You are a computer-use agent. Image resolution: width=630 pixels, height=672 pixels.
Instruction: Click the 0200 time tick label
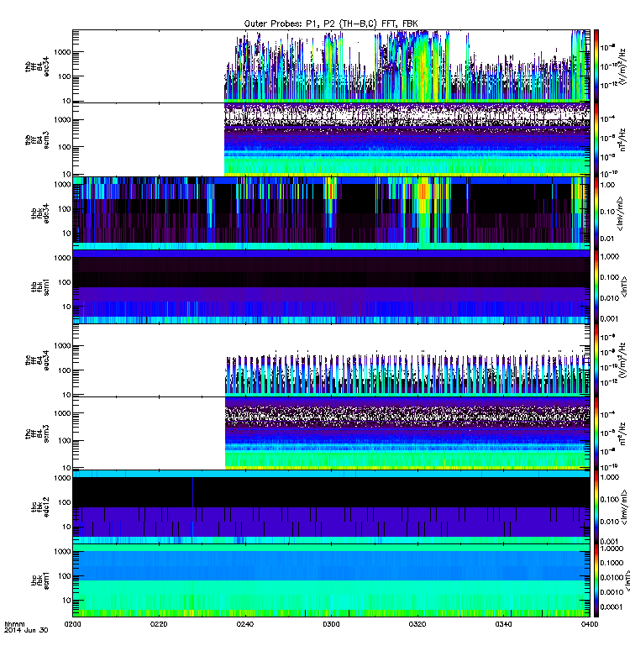[72, 624]
